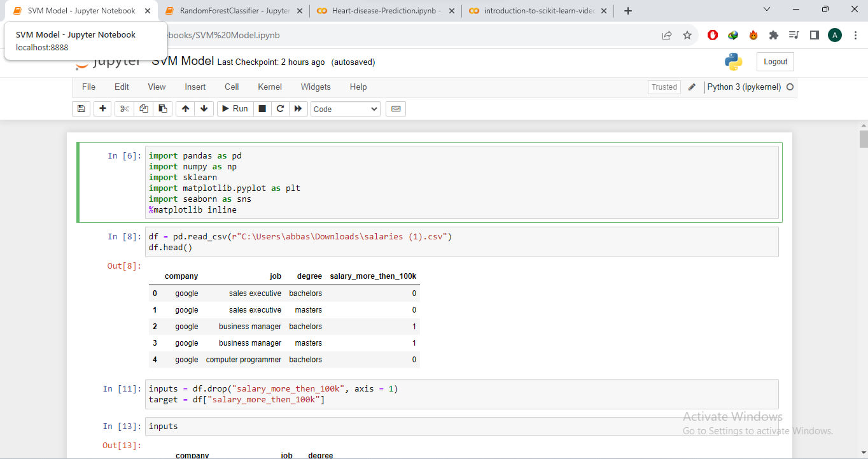Save the notebook using the save icon
The width and height of the screenshot is (868, 459).
pyautogui.click(x=81, y=108)
